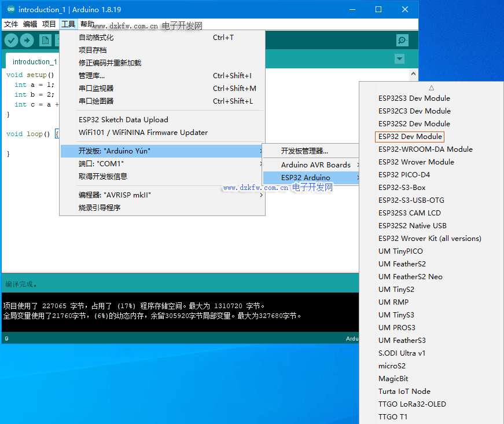Click the Arduino logo in title bar
This screenshot has height=424, width=504.
pyautogui.click(x=10, y=9)
